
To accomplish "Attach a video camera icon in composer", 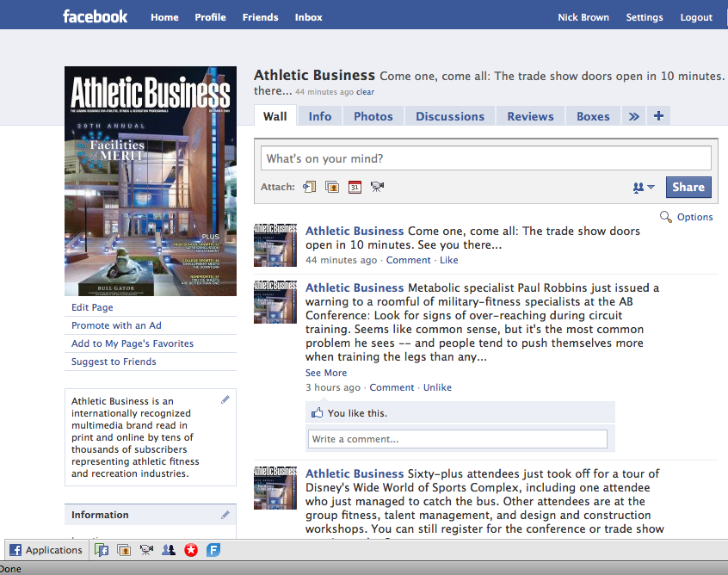I will click(377, 187).
